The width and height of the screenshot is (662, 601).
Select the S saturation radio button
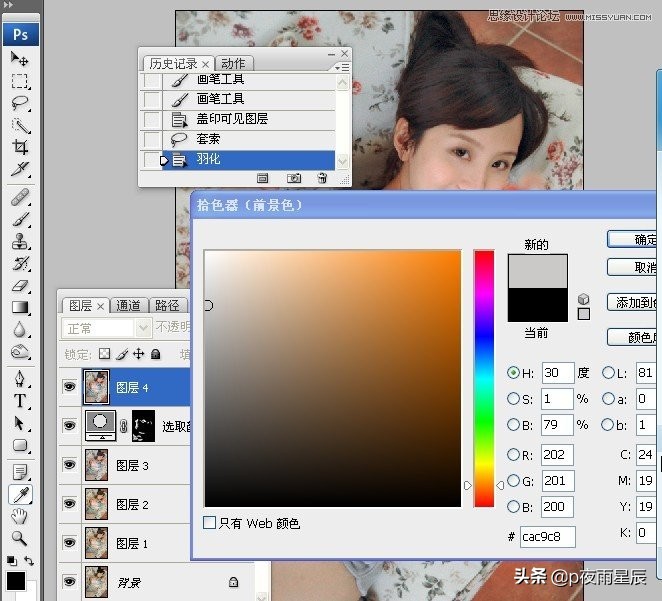[x=514, y=399]
